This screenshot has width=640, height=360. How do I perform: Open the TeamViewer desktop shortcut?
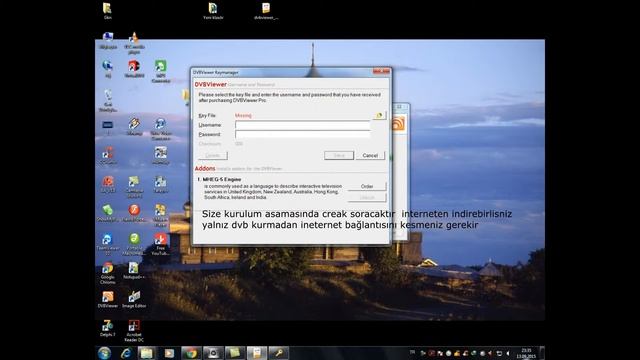point(107,244)
